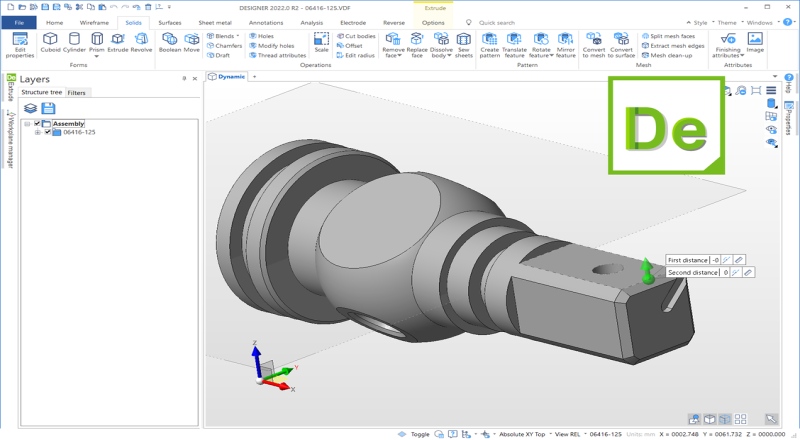Viewport: 800px width, 440px height.
Task: Toggle the Assembly checkbox in structure tree
Action: 38,123
